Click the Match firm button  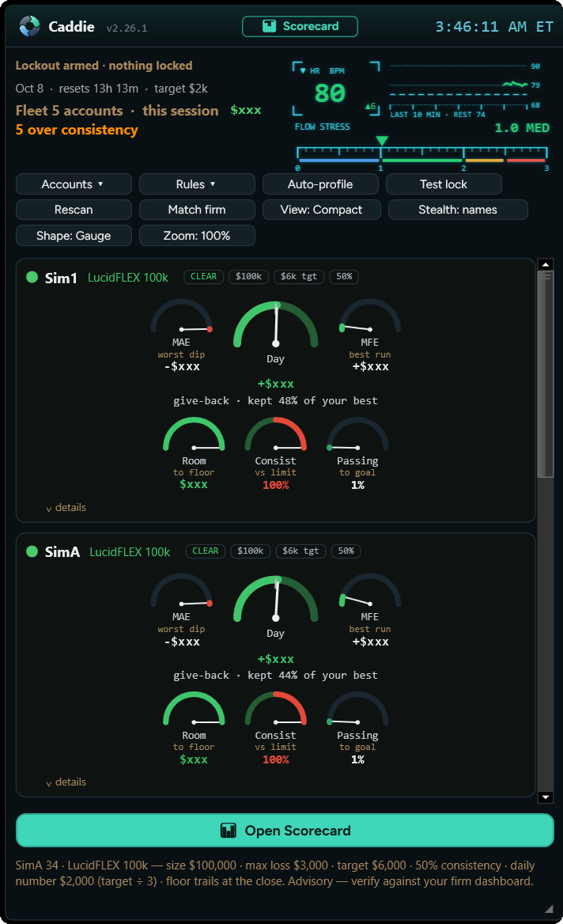[197, 209]
